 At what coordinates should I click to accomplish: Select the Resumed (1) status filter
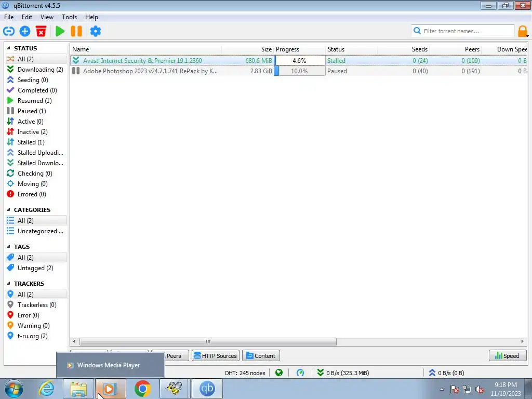click(x=36, y=100)
